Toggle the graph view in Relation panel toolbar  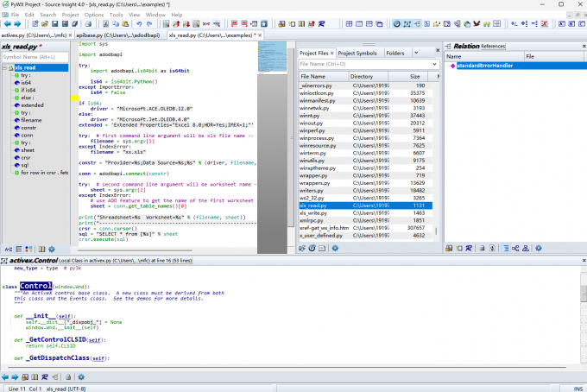[x=515, y=248]
